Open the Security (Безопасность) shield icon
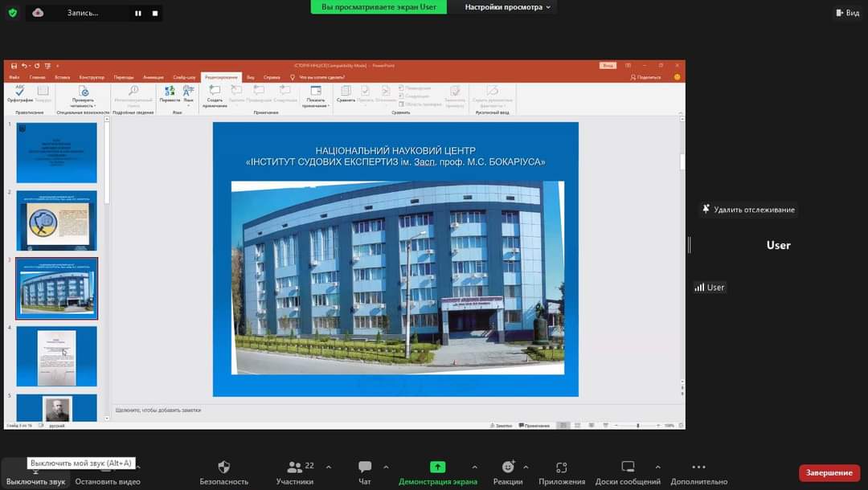The height and width of the screenshot is (490, 868). [x=223, y=468]
